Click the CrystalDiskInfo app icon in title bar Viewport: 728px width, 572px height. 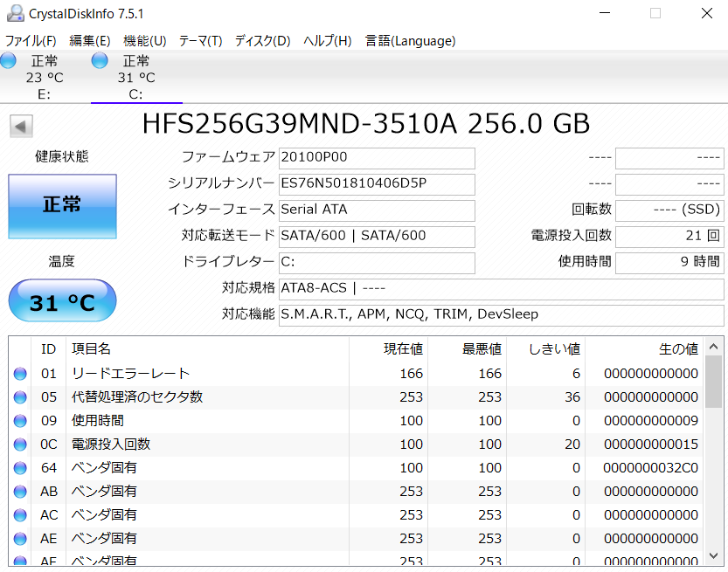[x=15, y=13]
